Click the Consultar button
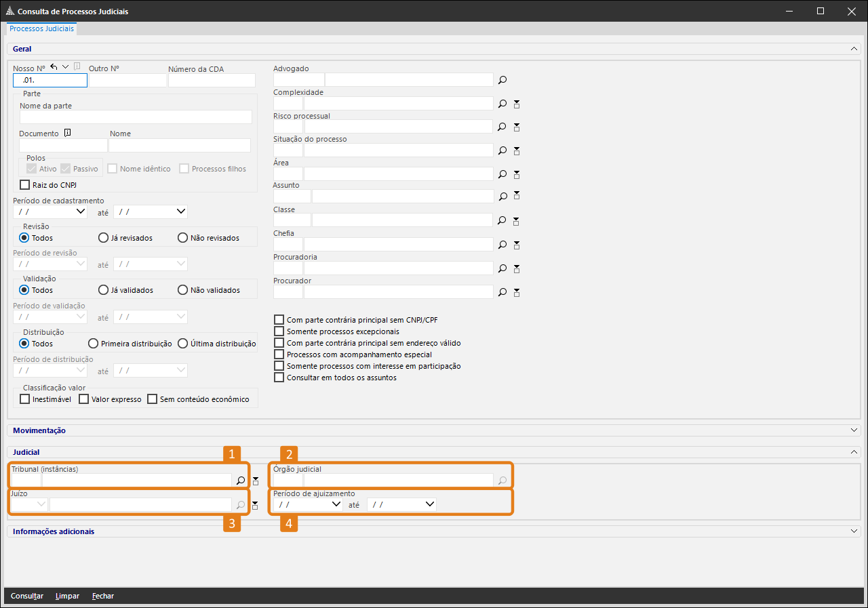This screenshot has width=868, height=608. 27,596
